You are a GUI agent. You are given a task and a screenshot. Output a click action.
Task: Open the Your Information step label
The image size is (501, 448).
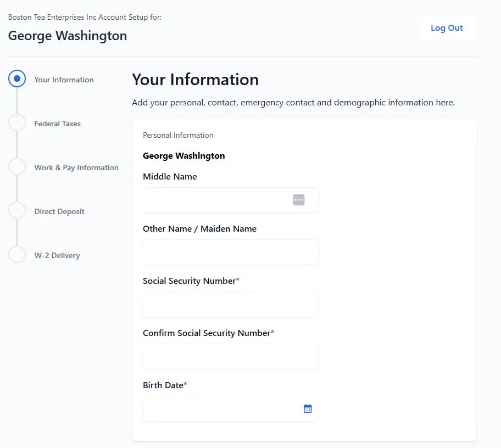(64, 80)
